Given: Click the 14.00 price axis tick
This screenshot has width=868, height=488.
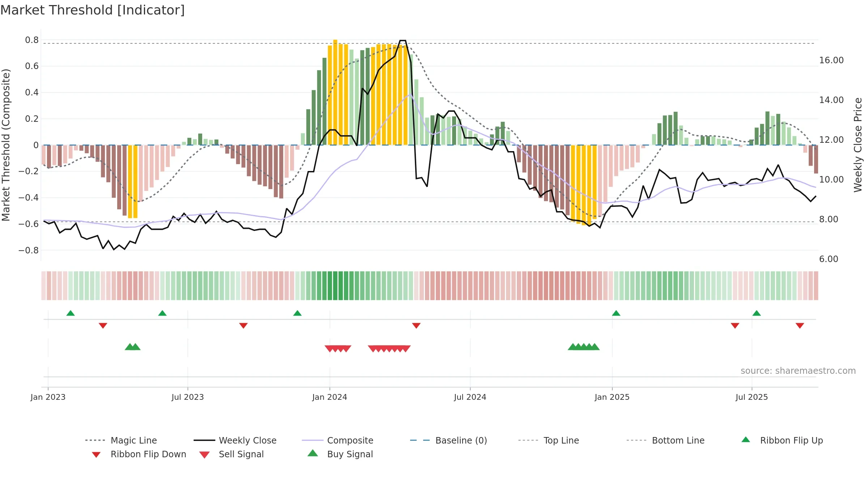Looking at the screenshot, I should click(831, 100).
